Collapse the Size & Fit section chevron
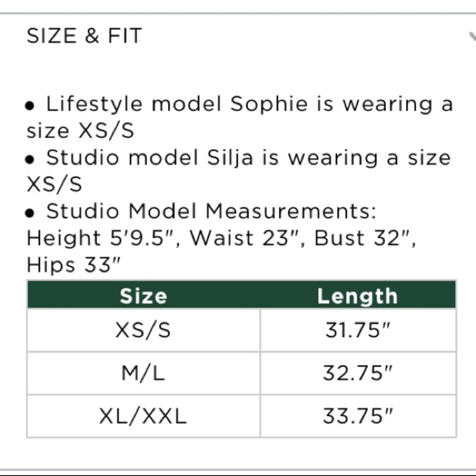 (472, 37)
